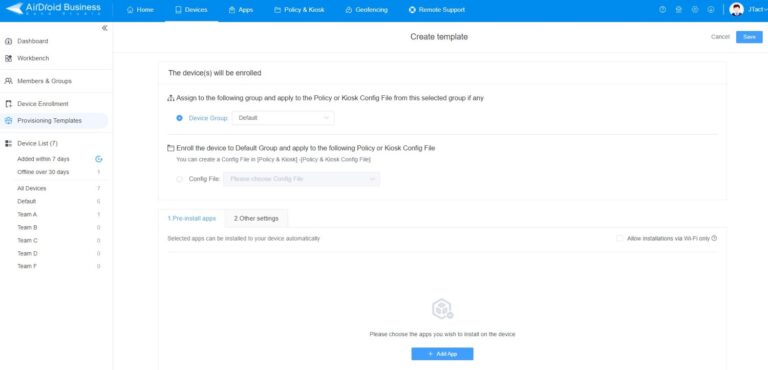This screenshot has width=768, height=370.
Task: Go to the Home menu
Action: [x=140, y=10]
